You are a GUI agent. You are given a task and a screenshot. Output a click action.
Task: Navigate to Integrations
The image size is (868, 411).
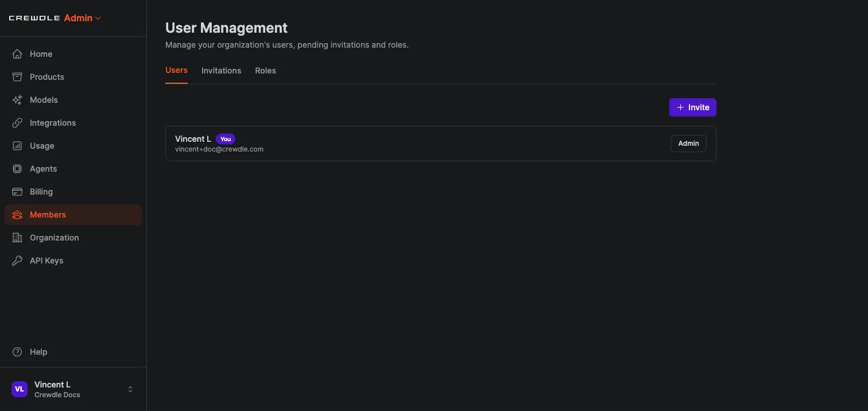click(73, 123)
